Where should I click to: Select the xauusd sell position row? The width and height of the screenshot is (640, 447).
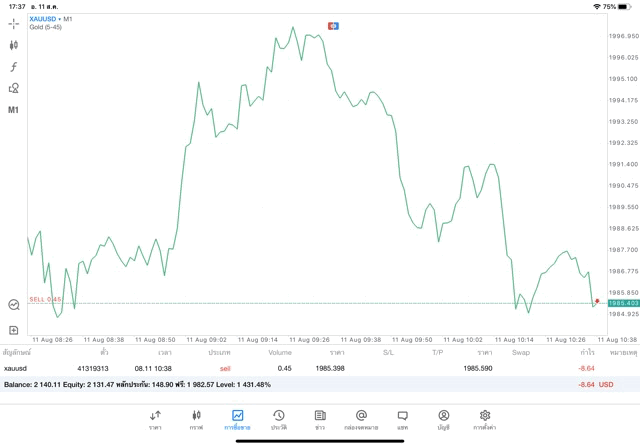(x=300, y=368)
